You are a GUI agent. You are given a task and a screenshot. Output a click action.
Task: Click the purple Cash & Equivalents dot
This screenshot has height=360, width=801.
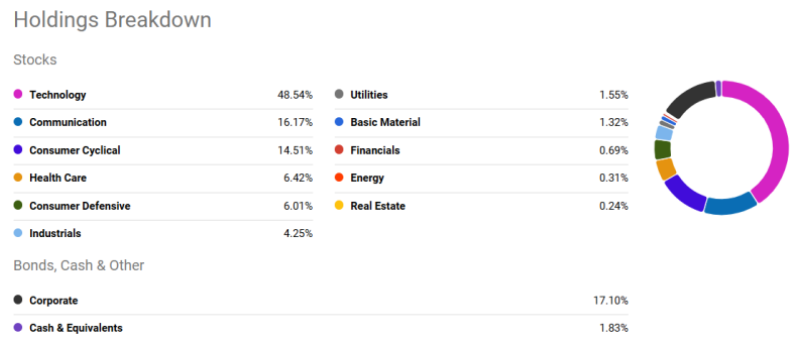coord(18,328)
